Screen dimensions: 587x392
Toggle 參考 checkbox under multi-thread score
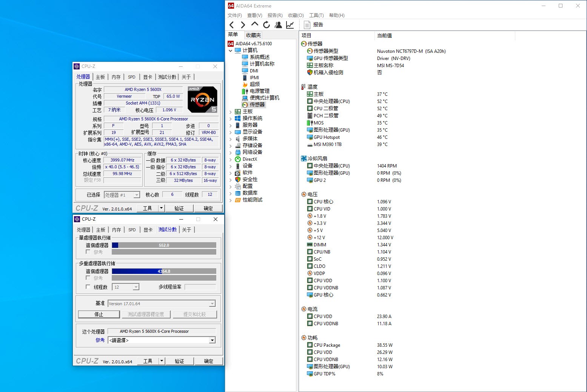88,278
